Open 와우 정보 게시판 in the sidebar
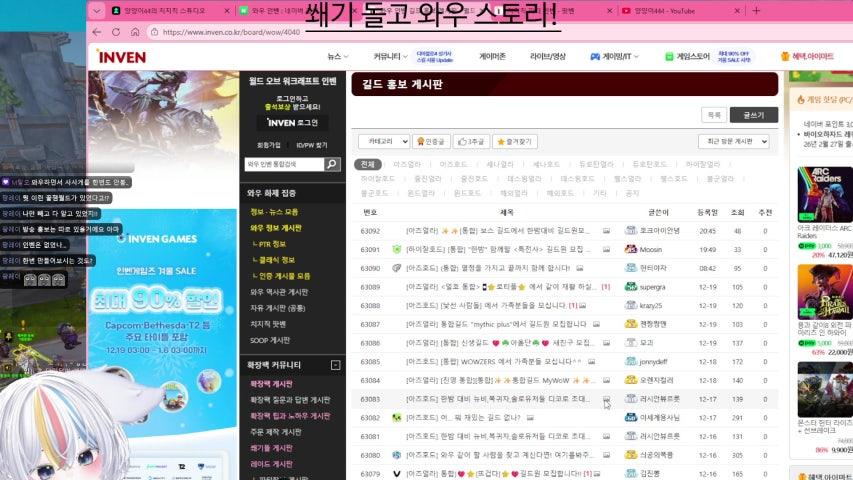 coord(275,228)
